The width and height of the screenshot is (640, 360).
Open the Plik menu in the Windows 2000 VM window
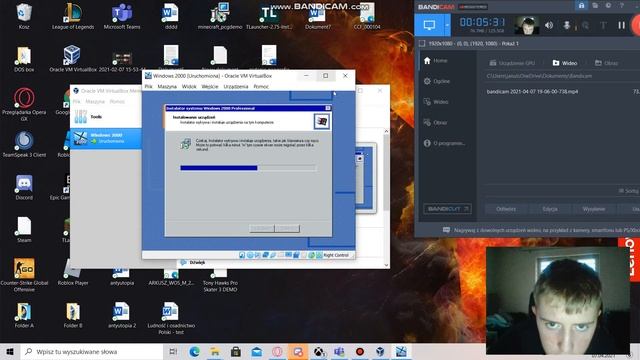coord(149,87)
